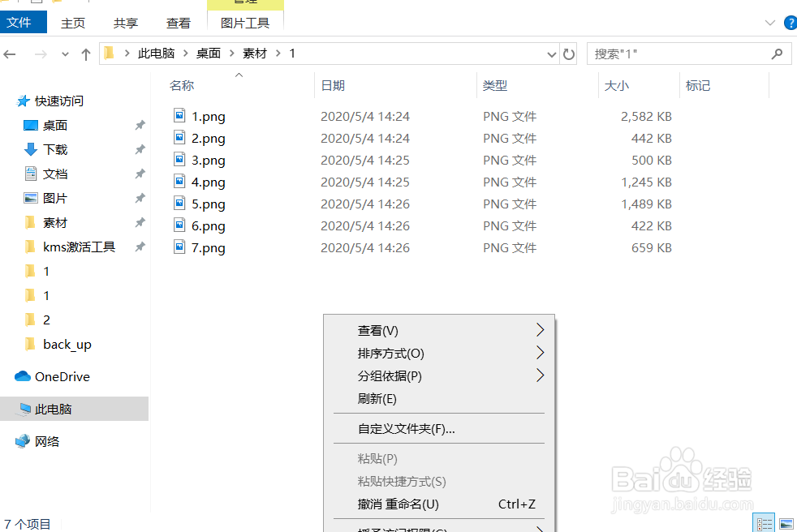This screenshot has width=797, height=532.
Task: Open Help via the blue question mark icon
Action: [791, 23]
